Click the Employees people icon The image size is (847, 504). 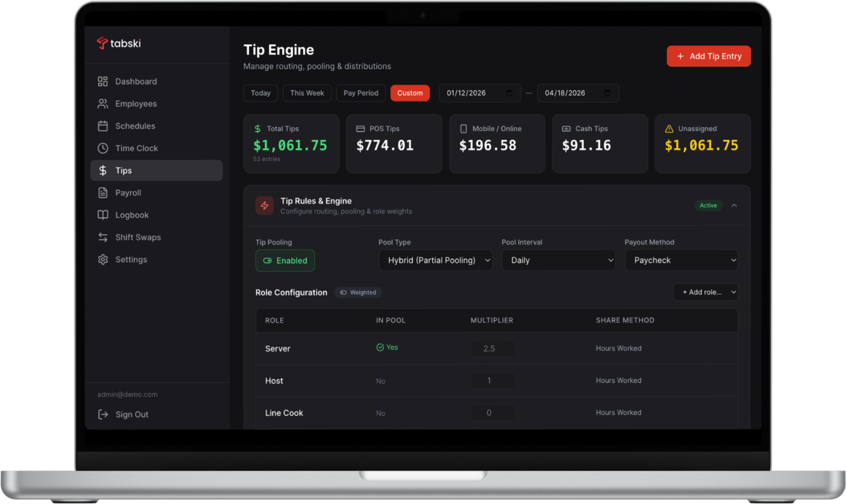(x=103, y=104)
